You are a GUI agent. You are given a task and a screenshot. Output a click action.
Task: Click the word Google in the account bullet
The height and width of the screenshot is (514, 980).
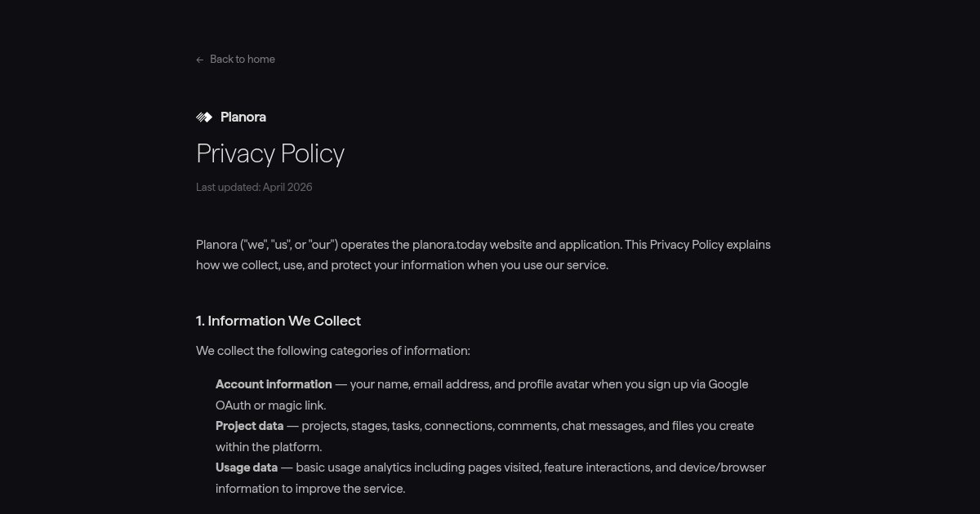(x=728, y=384)
